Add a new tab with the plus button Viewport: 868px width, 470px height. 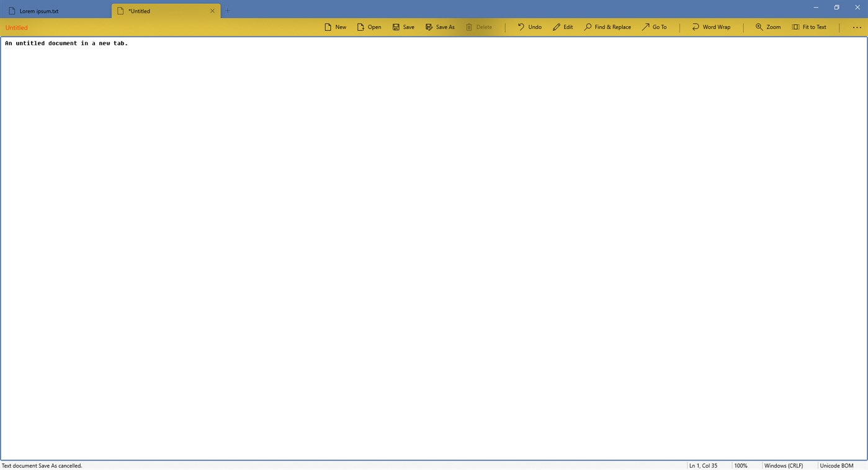coord(227,11)
